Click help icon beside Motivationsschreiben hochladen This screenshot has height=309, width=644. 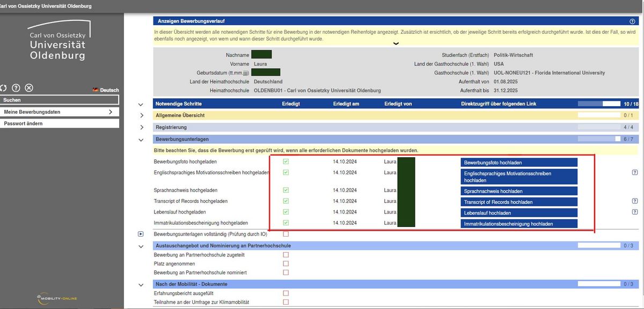635,173
